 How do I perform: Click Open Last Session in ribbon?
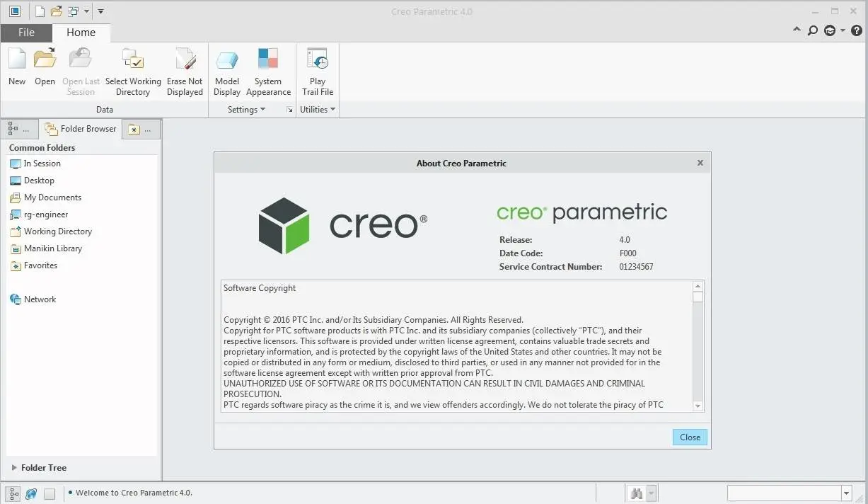[81, 71]
